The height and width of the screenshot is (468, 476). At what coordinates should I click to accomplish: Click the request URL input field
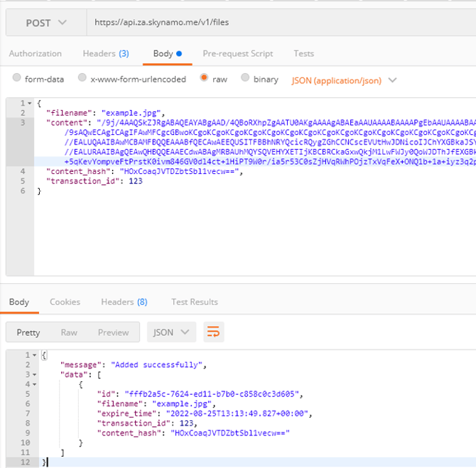(277, 23)
